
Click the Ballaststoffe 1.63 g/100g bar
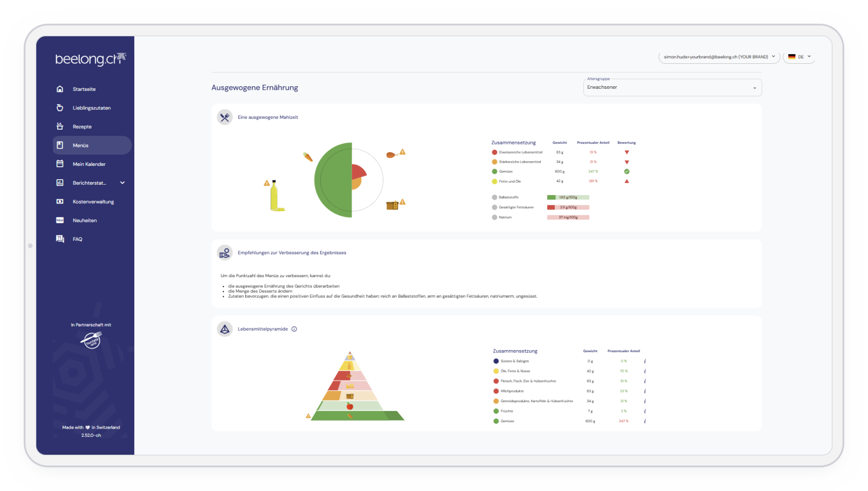568,198
